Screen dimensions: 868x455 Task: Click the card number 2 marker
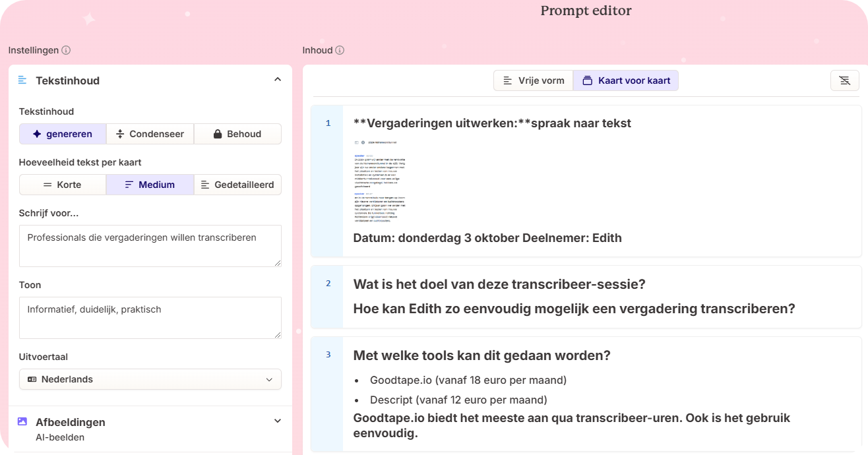(328, 284)
